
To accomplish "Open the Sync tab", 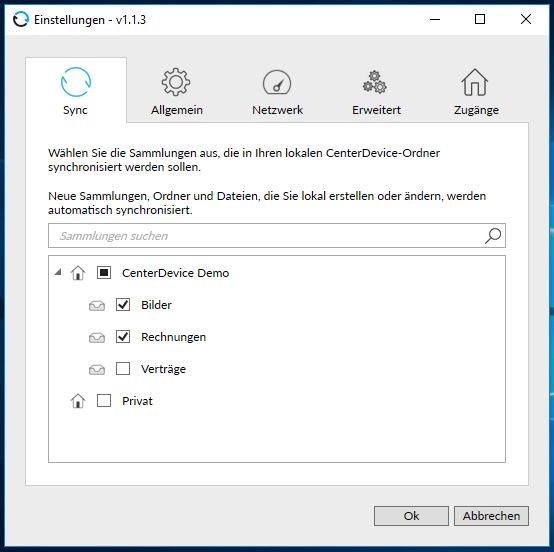I will point(76,90).
